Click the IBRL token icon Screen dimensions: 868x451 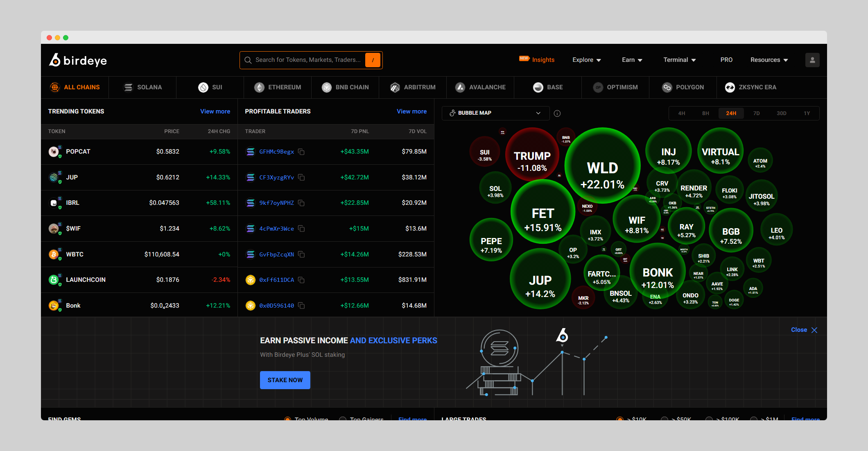(x=54, y=203)
